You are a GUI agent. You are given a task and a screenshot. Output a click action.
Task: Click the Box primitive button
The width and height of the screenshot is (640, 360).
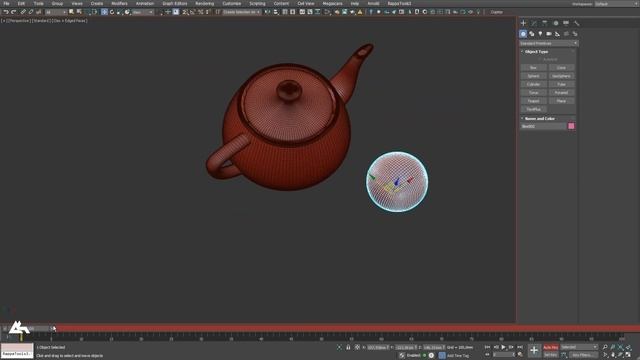tap(533, 68)
